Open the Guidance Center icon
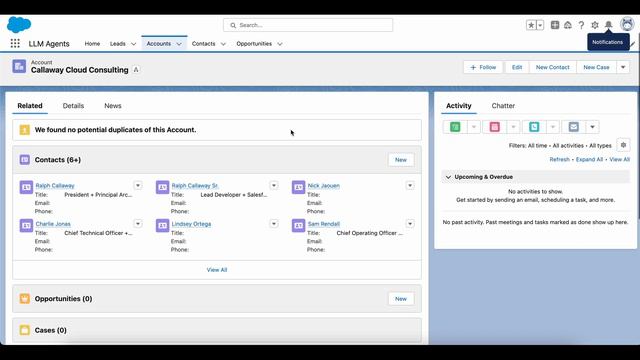This screenshot has height=360, width=640. [x=568, y=25]
